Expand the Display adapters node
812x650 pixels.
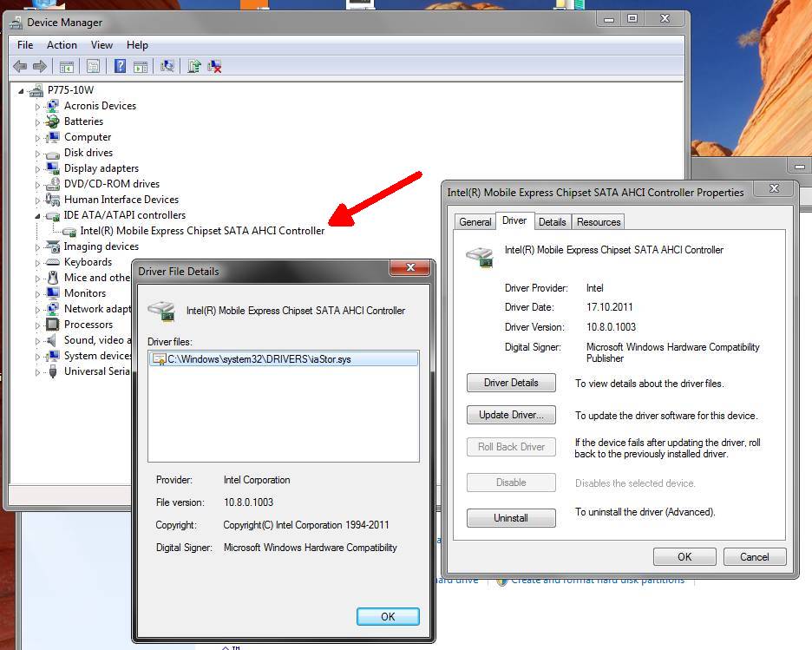click(x=37, y=169)
